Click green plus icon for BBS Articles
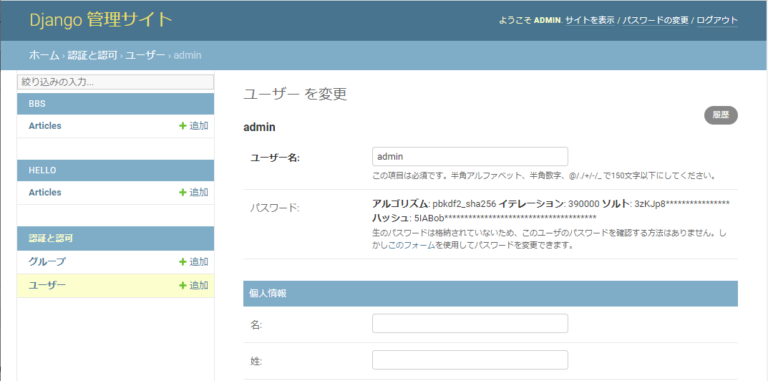 pyautogui.click(x=183, y=126)
